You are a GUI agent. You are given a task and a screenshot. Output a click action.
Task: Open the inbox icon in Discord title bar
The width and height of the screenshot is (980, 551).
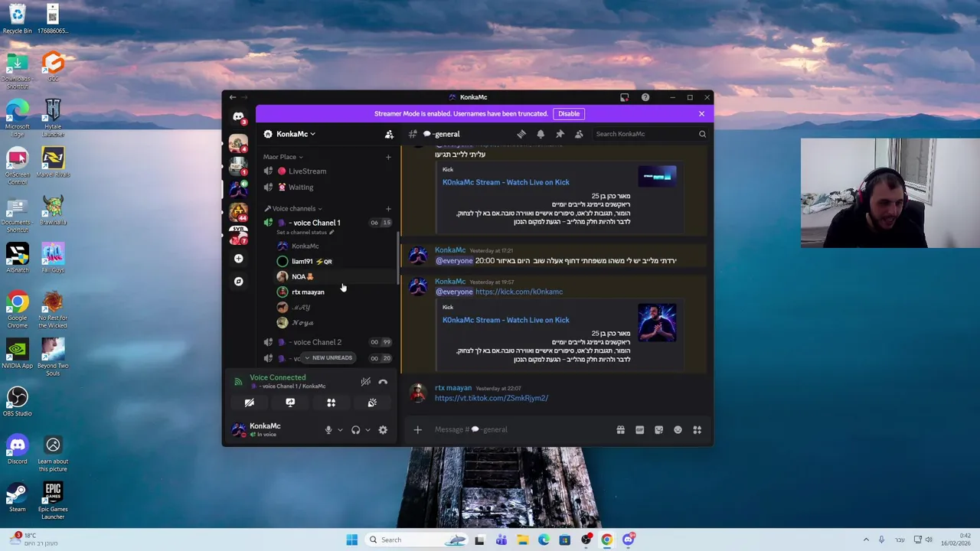tap(624, 97)
